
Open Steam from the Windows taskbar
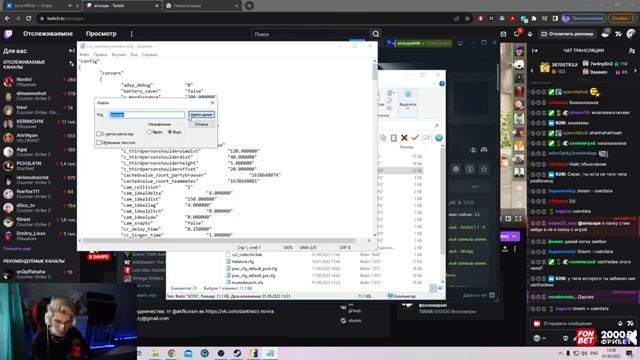coord(237,353)
